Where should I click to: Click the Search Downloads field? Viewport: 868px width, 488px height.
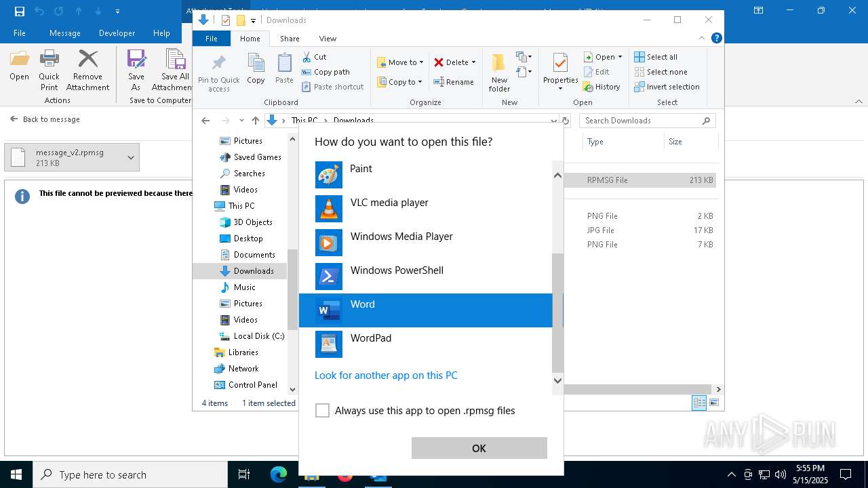[x=648, y=121]
